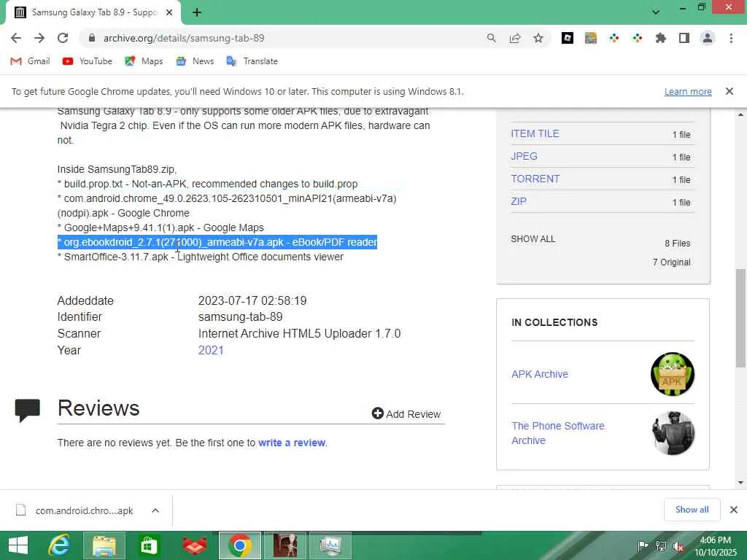The height and width of the screenshot is (560, 747).
Task: Click the Google+Maps+9.41.1(1).apk line
Action: 160,227
